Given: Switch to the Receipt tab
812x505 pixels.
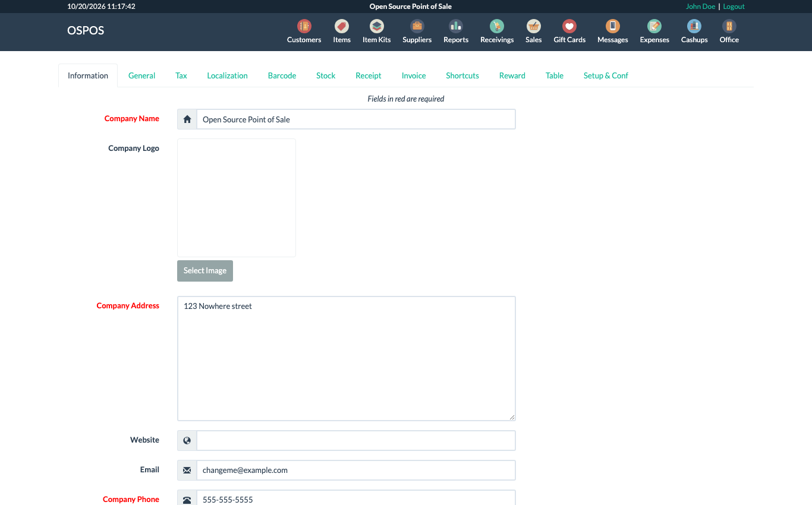Looking at the screenshot, I should (369, 75).
